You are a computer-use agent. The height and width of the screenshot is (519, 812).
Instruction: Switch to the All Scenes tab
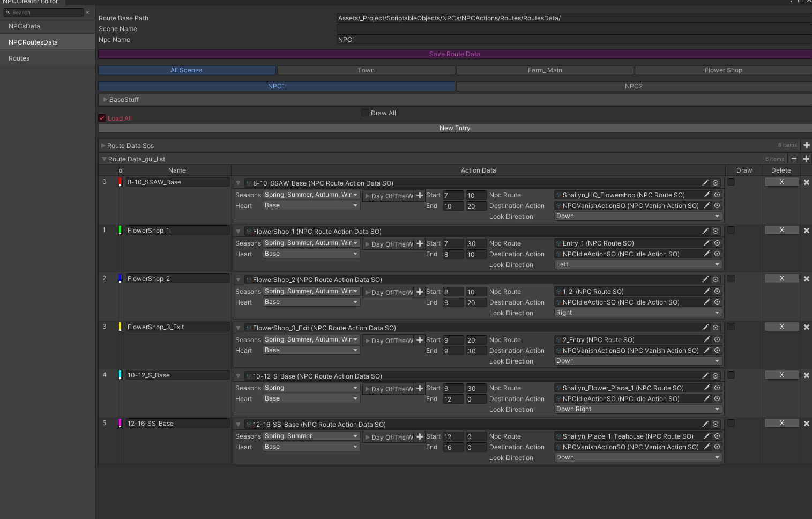(x=187, y=70)
